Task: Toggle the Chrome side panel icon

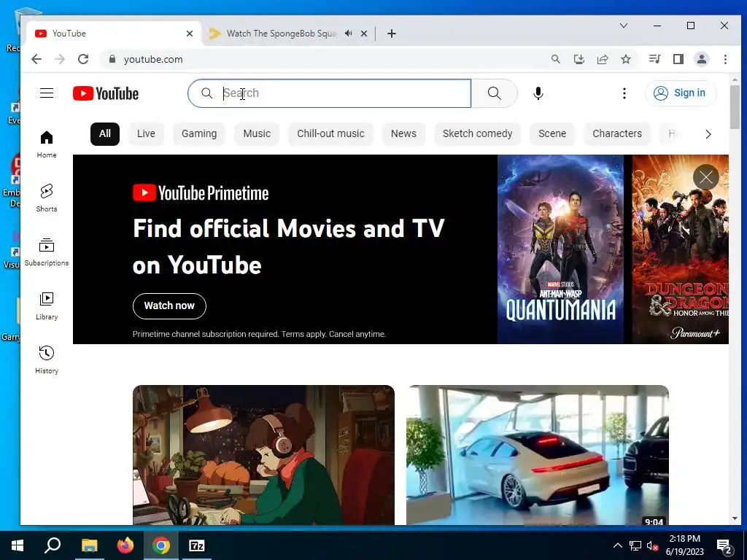Action: pos(678,59)
